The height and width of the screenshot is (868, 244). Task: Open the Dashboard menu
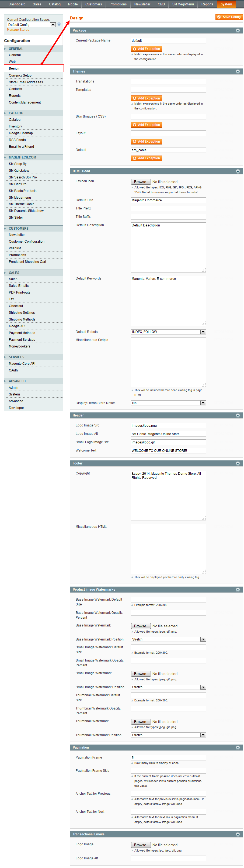pyautogui.click(x=17, y=4)
